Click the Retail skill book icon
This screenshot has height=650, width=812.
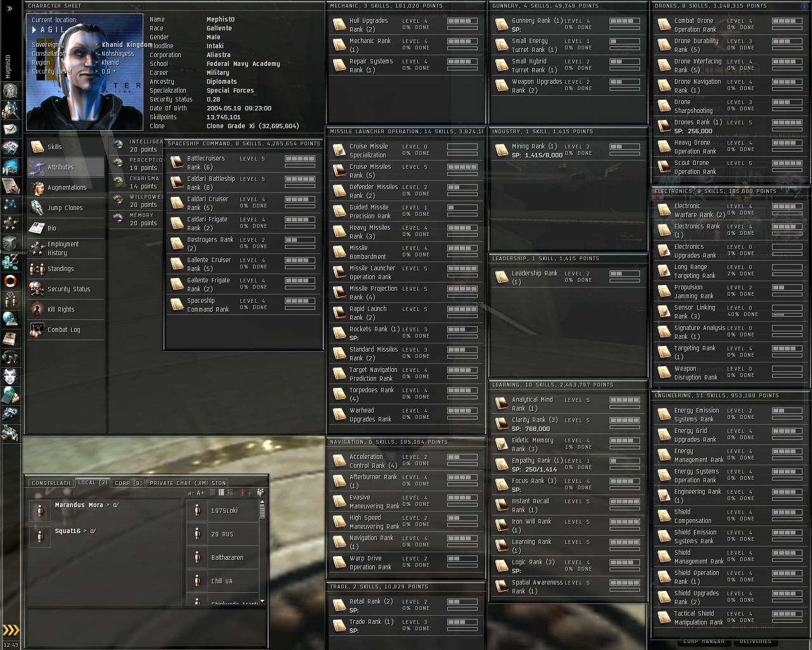(339, 606)
